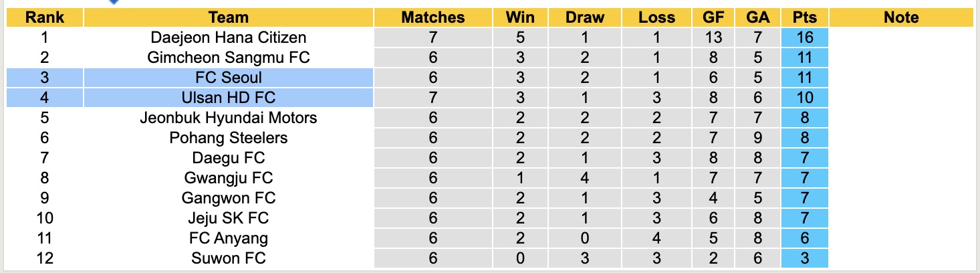Select the Matches column header
This screenshot has height=273, width=980.
pyautogui.click(x=433, y=17)
